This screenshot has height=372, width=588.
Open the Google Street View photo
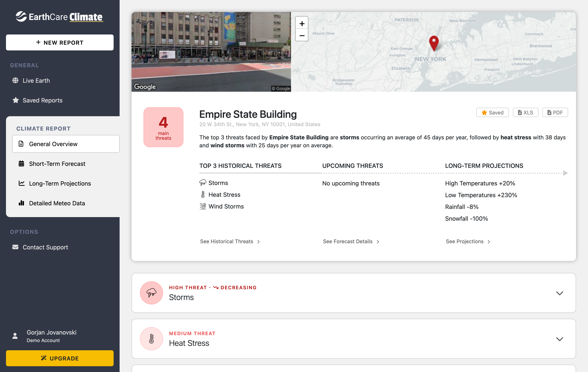(x=211, y=52)
